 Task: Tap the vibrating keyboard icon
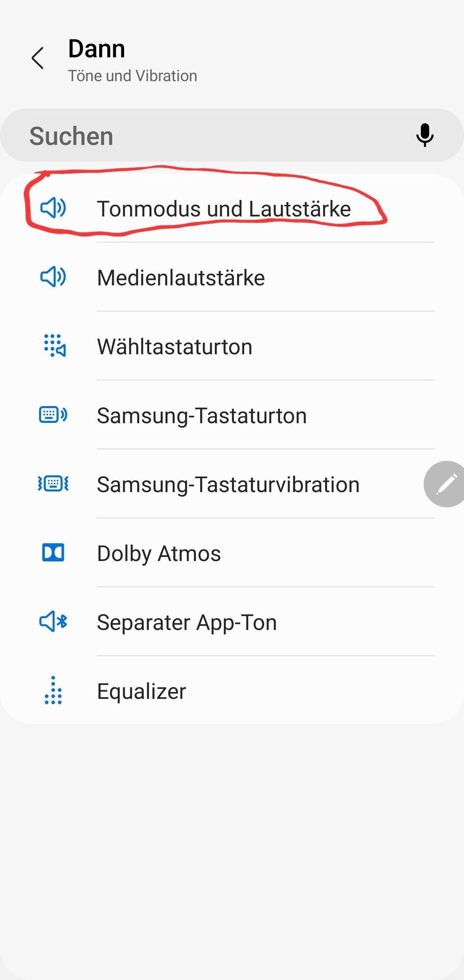coord(53,484)
